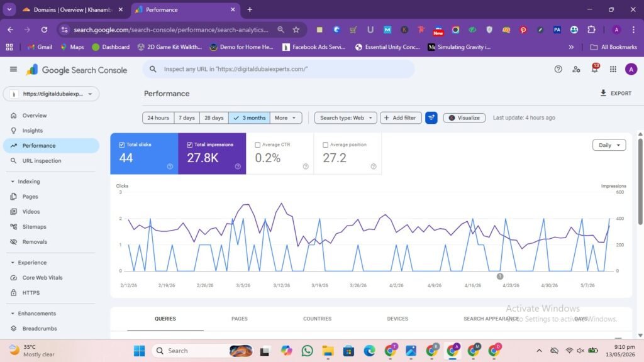Toggle the Total clicks checkbox
644x362 pixels.
pos(121,145)
